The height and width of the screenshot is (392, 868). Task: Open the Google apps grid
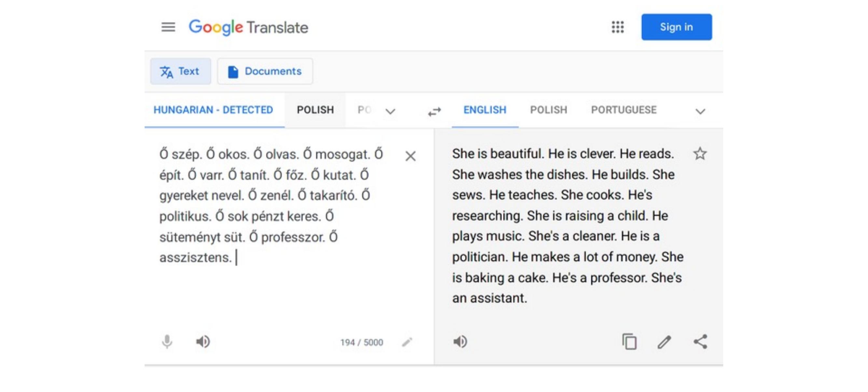click(617, 27)
